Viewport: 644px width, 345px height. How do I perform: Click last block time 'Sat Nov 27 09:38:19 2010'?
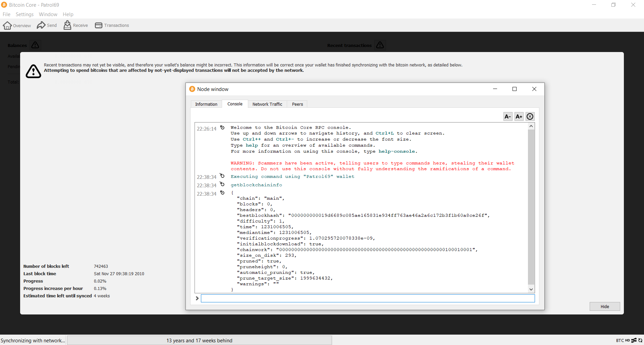tap(119, 274)
